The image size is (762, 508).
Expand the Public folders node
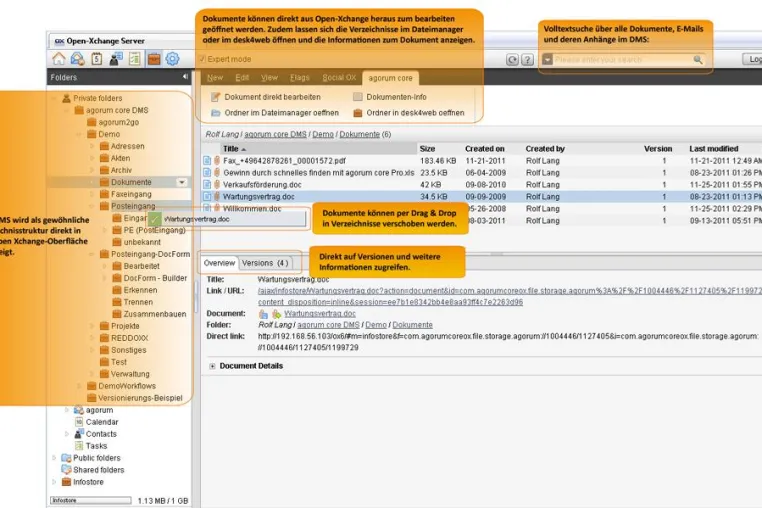[x=54, y=458]
